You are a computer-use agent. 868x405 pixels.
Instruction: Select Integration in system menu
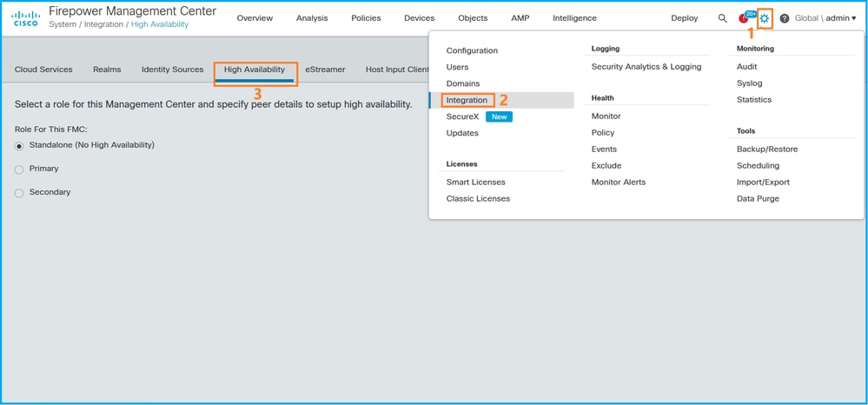pos(467,100)
